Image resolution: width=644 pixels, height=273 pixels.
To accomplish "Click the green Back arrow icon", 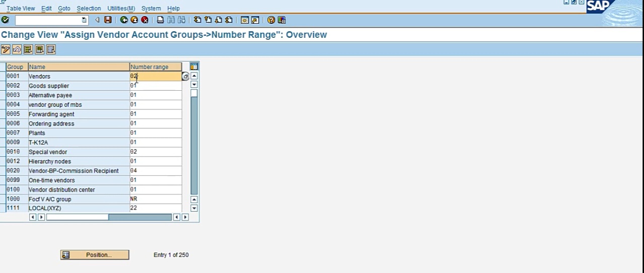I will pos(124,20).
